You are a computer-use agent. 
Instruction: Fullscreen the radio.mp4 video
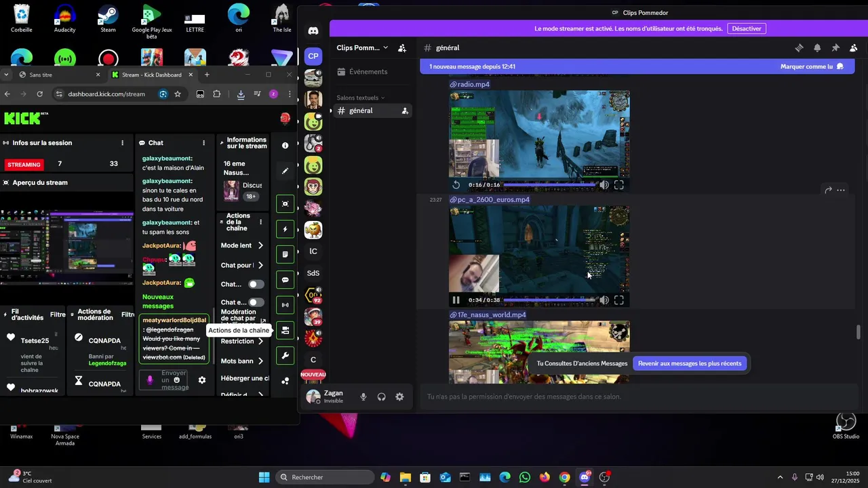(x=619, y=185)
